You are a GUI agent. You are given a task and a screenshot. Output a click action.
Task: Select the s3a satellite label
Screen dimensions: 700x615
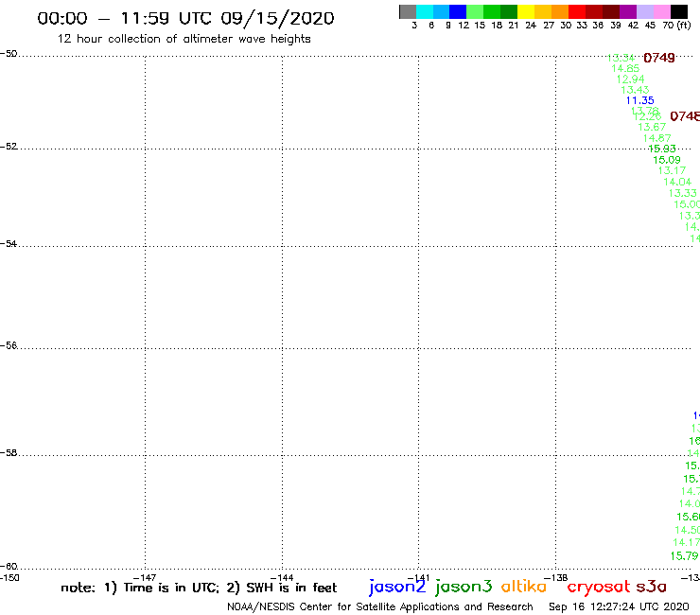[x=651, y=587]
